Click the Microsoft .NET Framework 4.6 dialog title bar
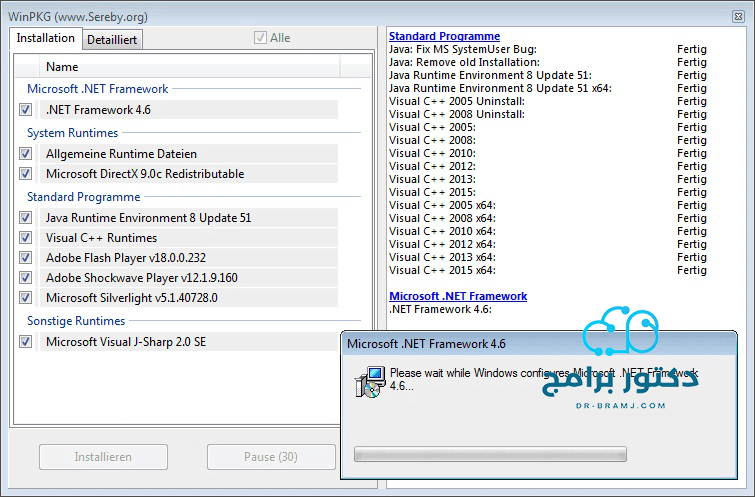The height and width of the screenshot is (497, 755). coord(538,344)
